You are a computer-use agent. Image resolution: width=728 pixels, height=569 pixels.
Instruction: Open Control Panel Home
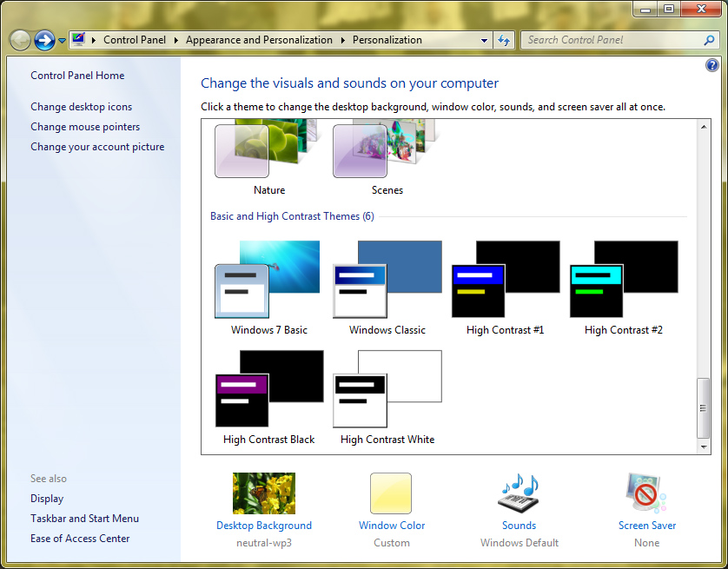77,76
